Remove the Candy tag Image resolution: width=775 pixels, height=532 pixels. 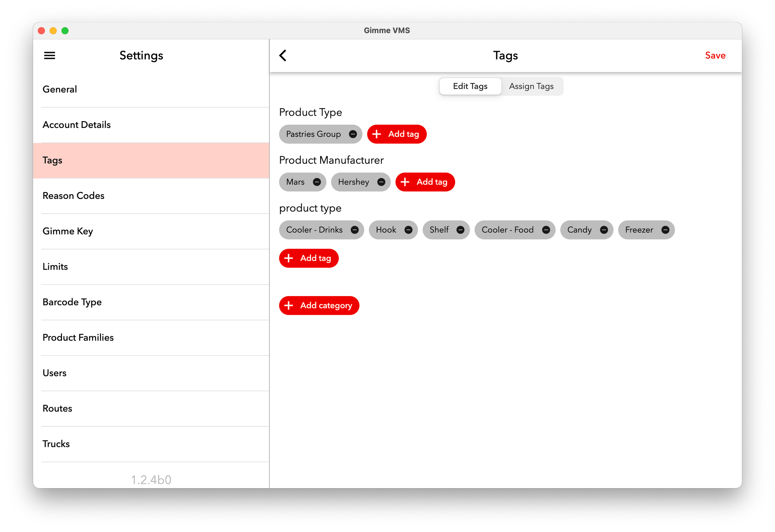(x=604, y=230)
